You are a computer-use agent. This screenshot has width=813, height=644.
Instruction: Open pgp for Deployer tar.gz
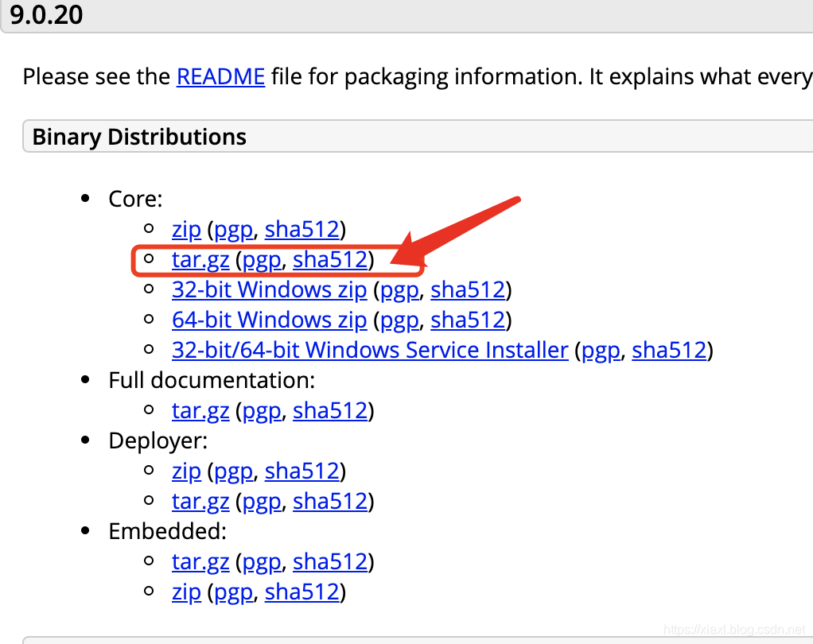coord(262,502)
